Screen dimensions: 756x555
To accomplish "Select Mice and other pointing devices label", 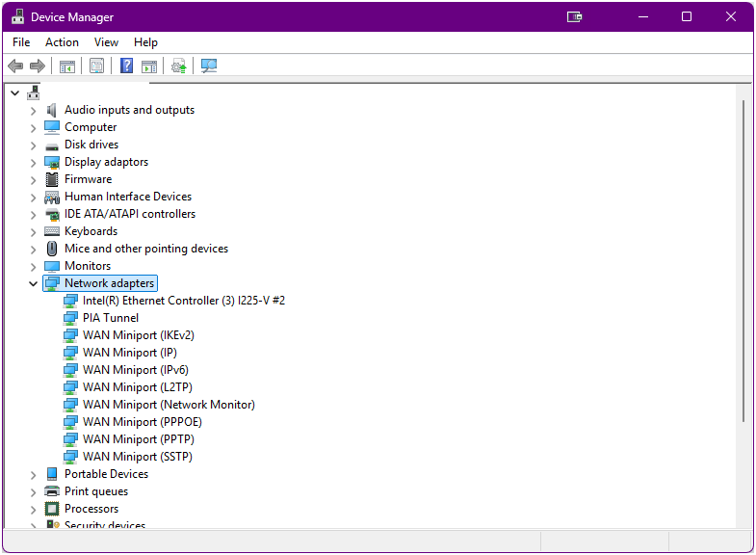I will (146, 249).
